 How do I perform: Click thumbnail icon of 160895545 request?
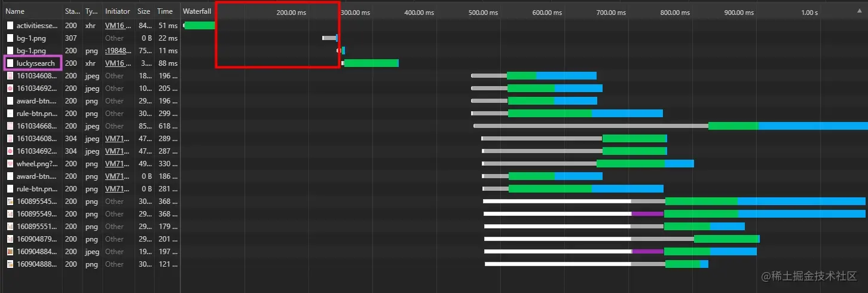10,202
